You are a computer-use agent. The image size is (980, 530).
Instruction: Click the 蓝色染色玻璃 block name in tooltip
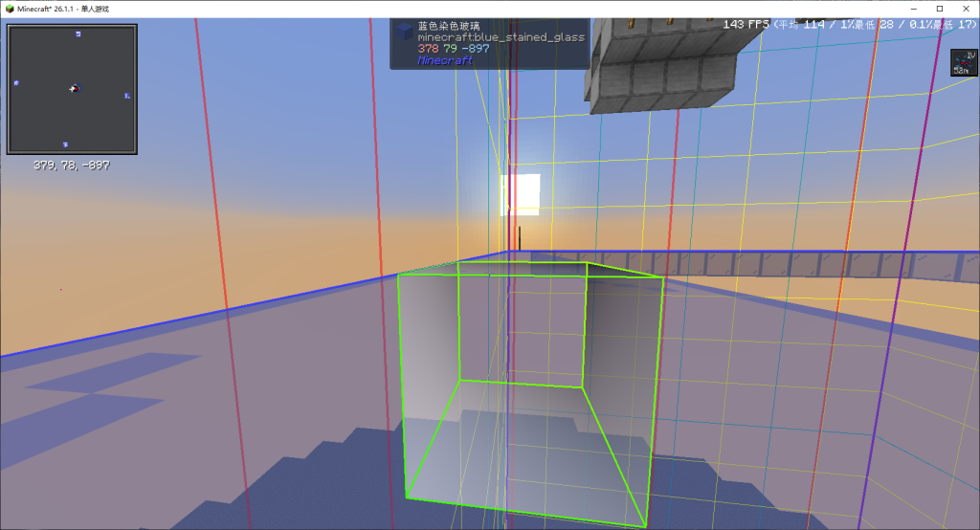pos(449,26)
